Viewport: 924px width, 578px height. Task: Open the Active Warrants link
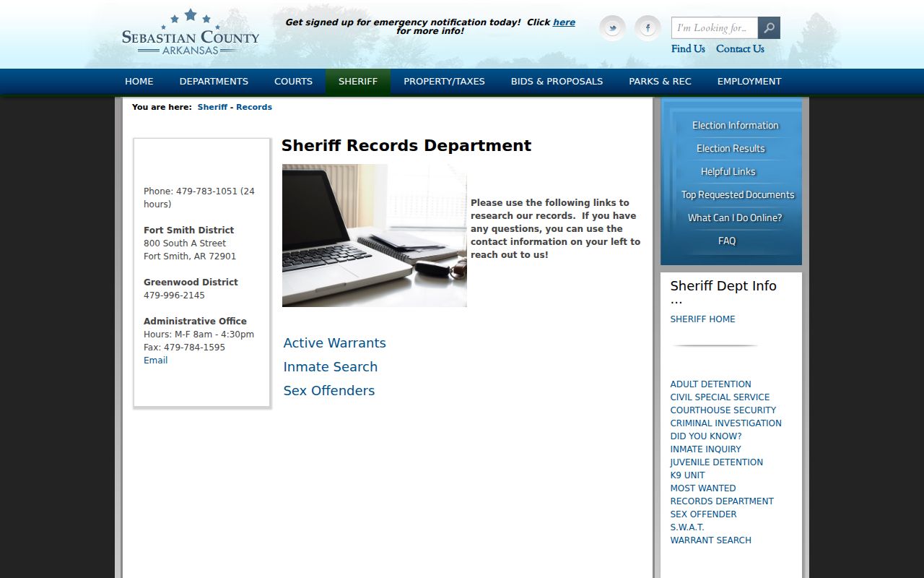coord(334,343)
